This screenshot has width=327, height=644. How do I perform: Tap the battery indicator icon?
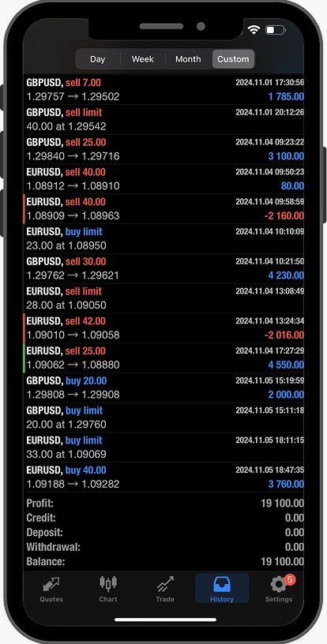tap(275, 30)
